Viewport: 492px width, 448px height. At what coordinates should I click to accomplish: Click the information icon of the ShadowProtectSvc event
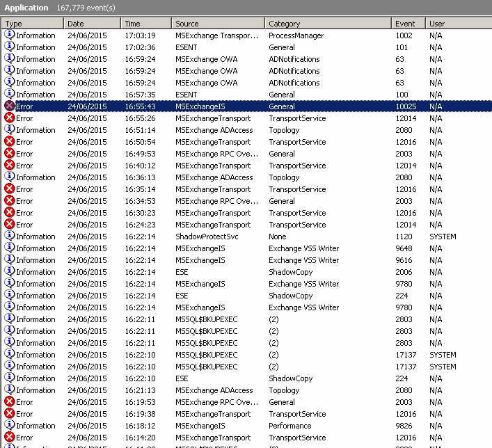pos(10,236)
